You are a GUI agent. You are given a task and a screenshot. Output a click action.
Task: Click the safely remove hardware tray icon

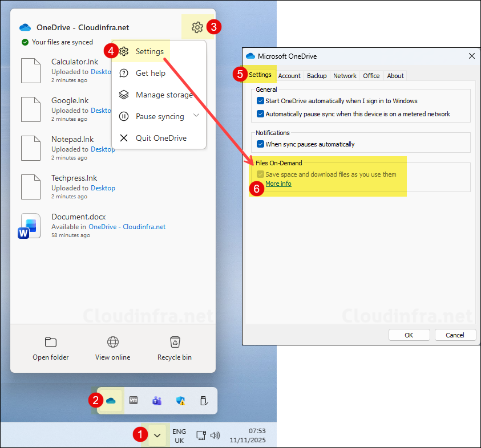point(204,401)
